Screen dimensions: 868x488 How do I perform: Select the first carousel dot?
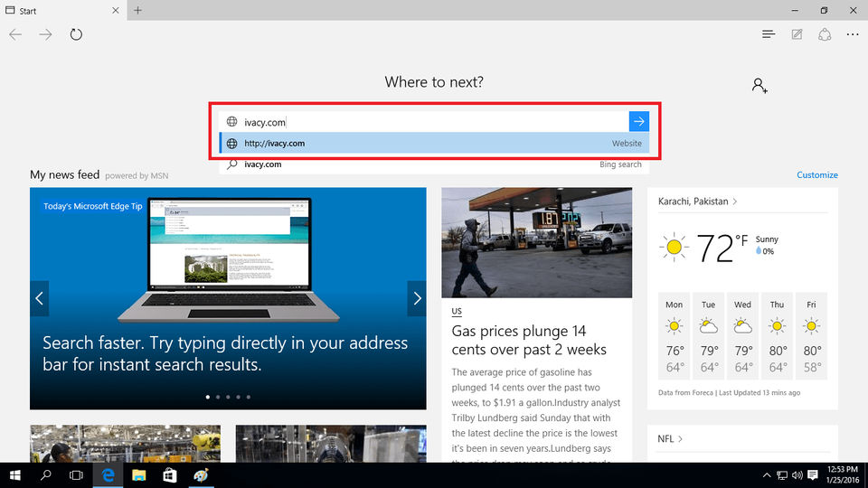tap(208, 397)
